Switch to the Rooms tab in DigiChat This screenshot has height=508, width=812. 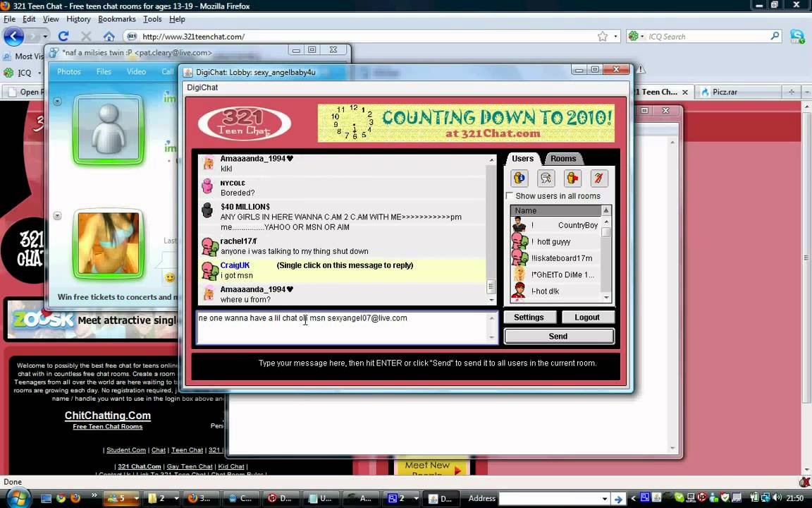563,159
